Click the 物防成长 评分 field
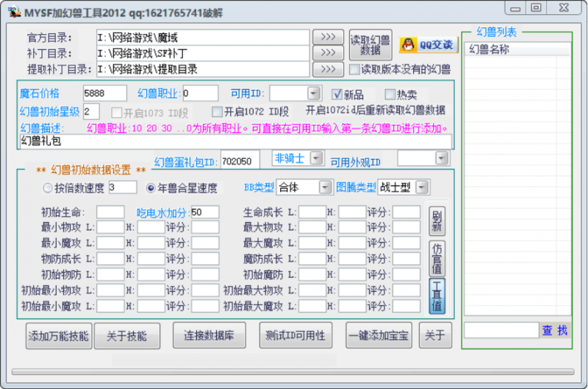 tap(205, 258)
